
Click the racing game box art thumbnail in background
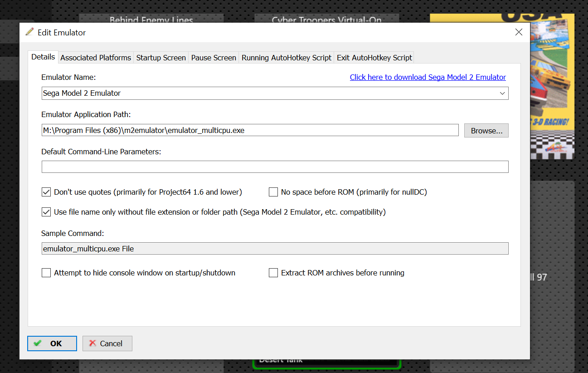click(552, 86)
